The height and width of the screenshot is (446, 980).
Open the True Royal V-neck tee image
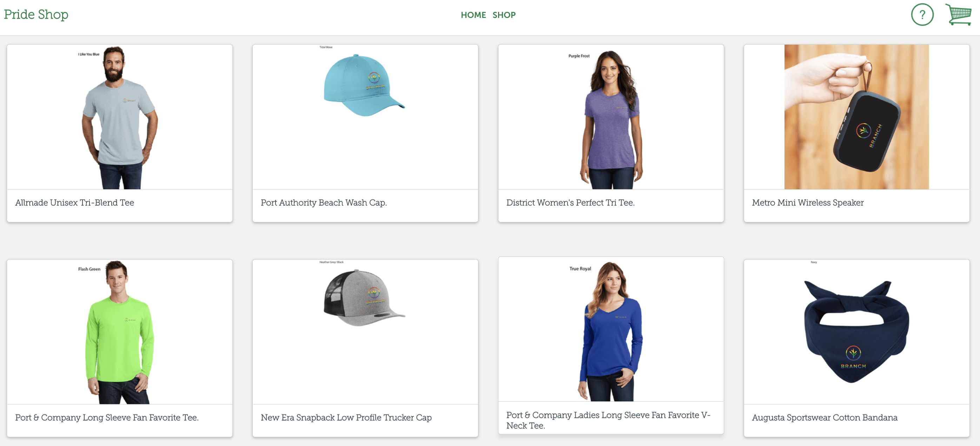(611, 329)
